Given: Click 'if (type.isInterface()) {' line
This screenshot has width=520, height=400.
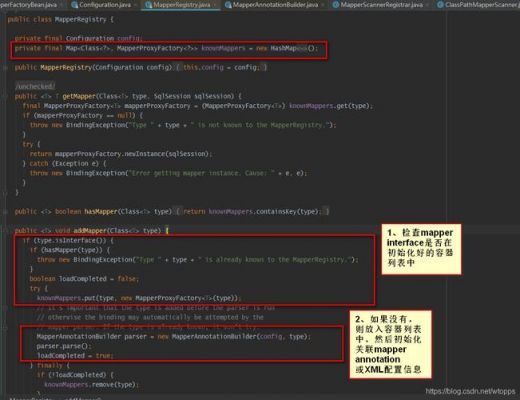Looking at the screenshot, I should [68, 241].
